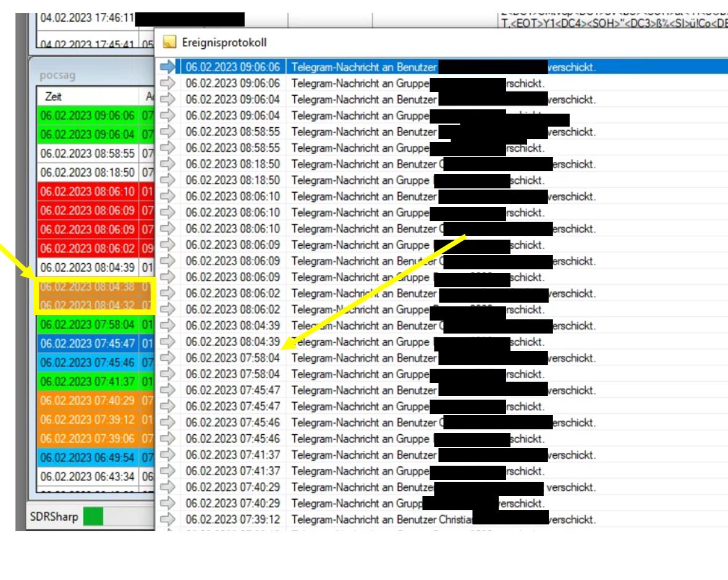Click the yellow Ereignisprotokoll window icon
Viewport: 728px width, 580px height.
point(169,42)
